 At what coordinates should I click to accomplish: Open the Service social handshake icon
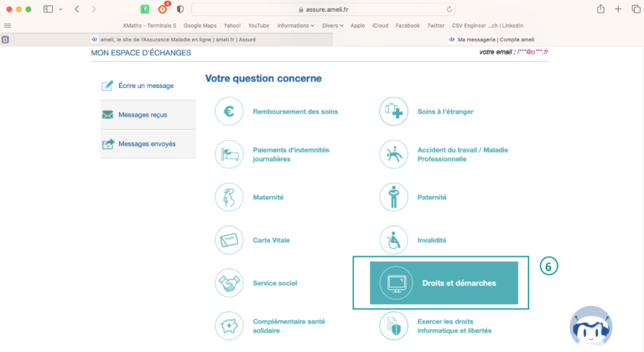point(229,283)
